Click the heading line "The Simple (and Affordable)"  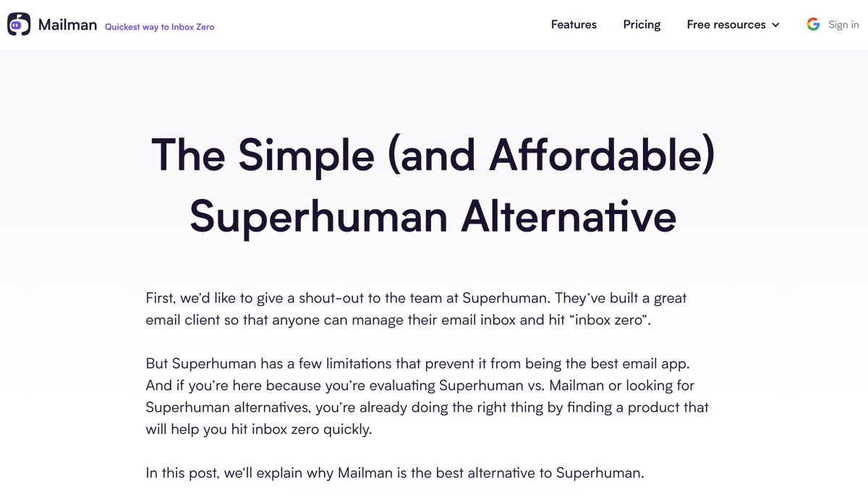tap(433, 155)
